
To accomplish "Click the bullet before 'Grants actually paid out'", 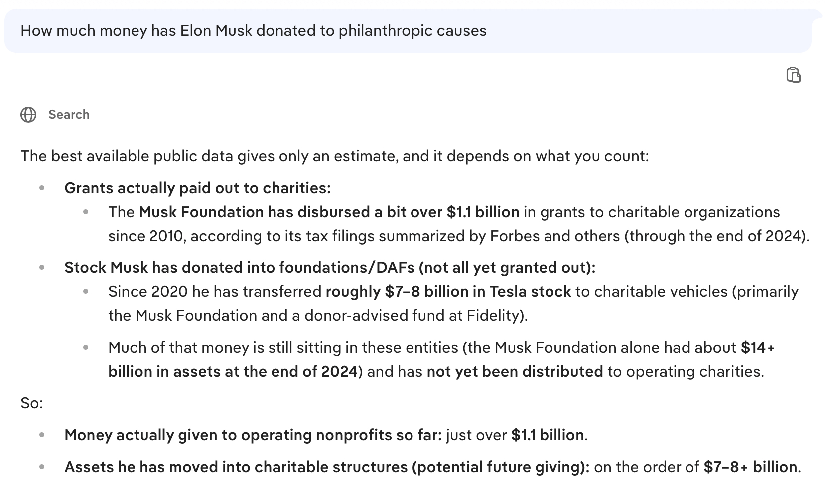I will [x=42, y=188].
